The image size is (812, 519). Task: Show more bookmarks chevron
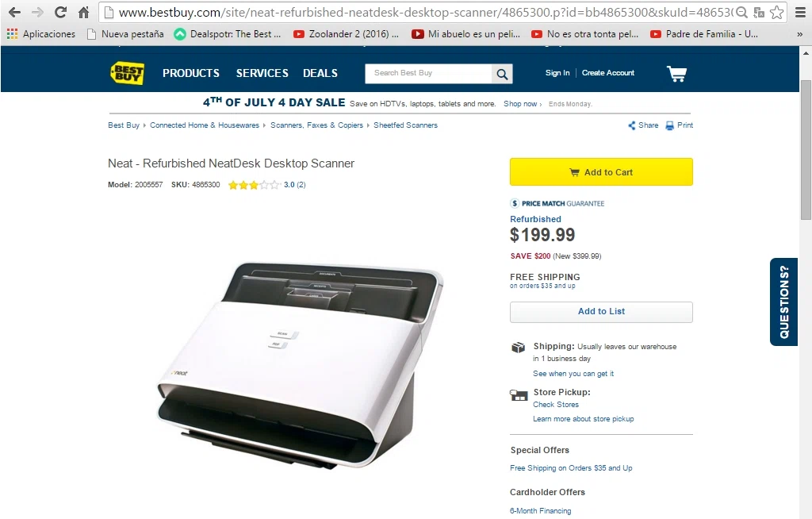click(x=799, y=34)
